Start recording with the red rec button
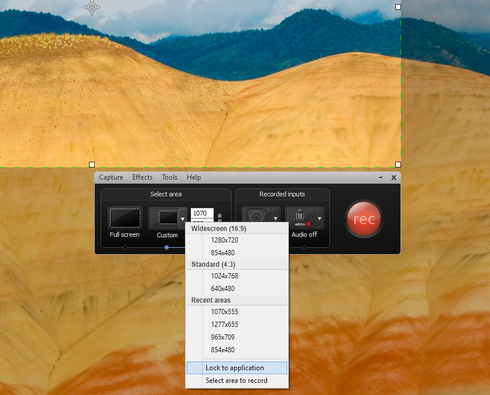The image size is (490, 395). coord(364,219)
